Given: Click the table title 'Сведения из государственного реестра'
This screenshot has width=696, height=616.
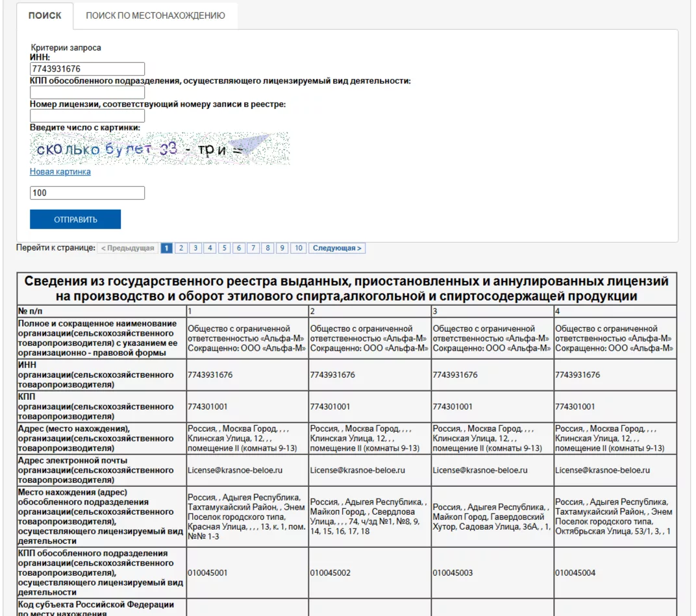Looking at the screenshot, I should (x=347, y=288).
